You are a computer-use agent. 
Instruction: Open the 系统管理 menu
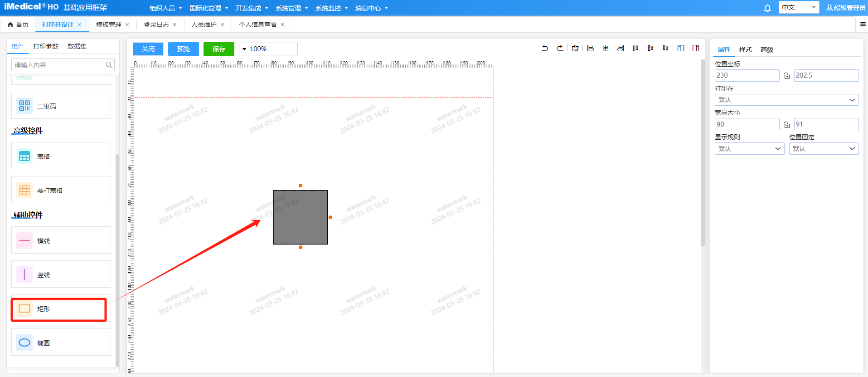click(291, 8)
